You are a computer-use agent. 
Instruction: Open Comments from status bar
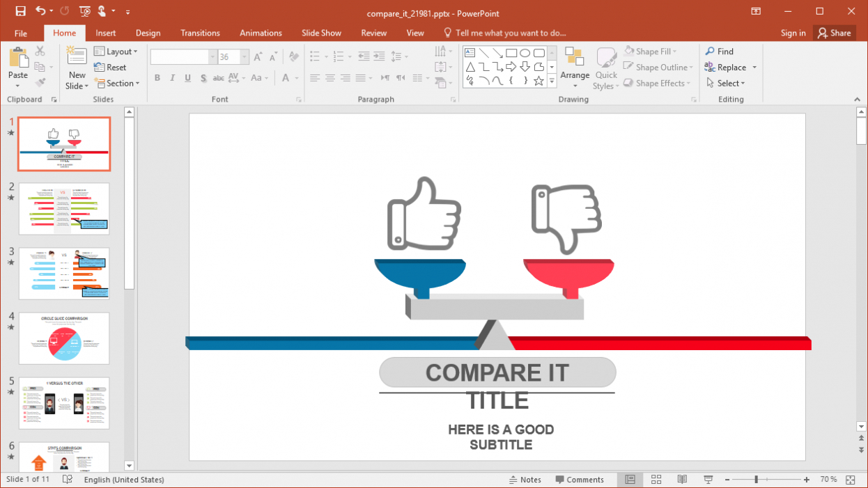(580, 480)
